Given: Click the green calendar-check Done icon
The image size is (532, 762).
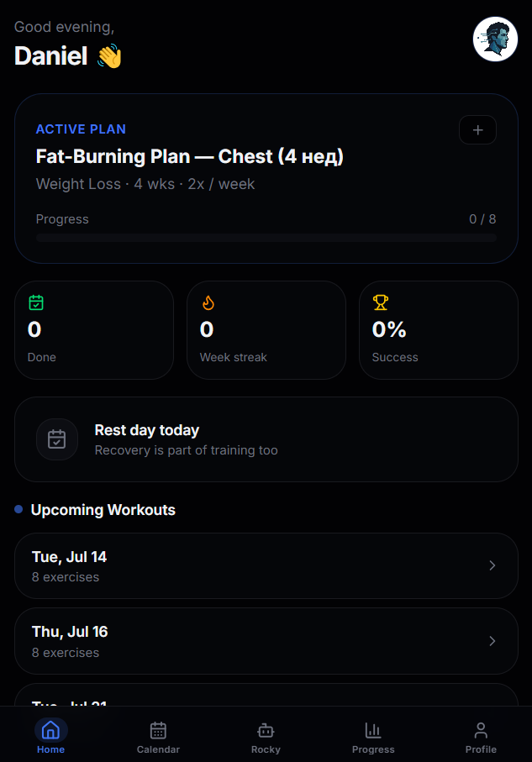Looking at the screenshot, I should pyautogui.click(x=36, y=302).
